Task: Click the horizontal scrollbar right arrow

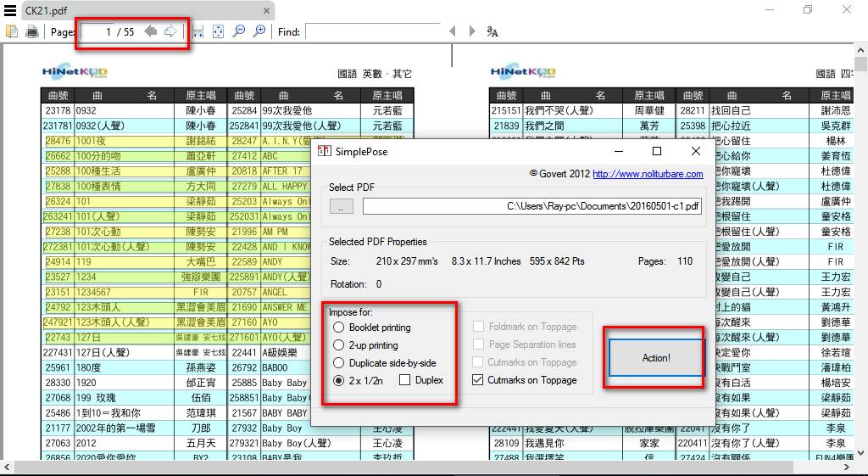Action: [848, 468]
